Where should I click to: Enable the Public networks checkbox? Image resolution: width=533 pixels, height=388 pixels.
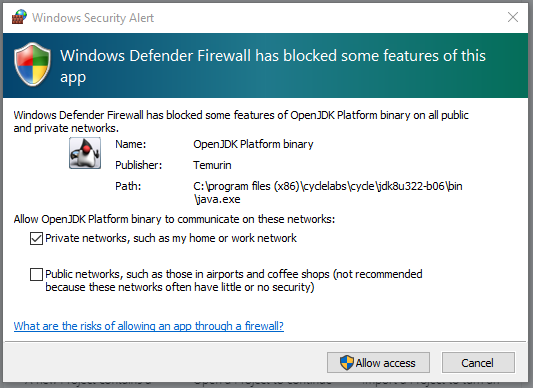[x=36, y=274]
